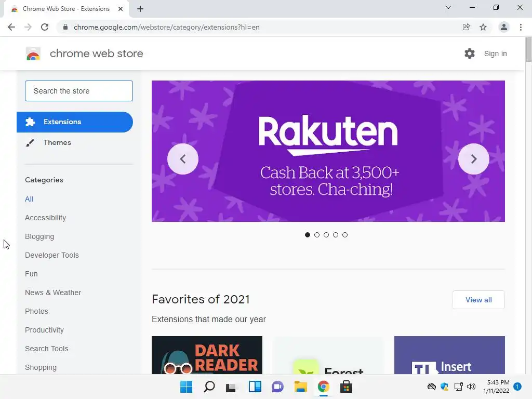Switch to the Themes section
The image size is (532, 399).
57,142
